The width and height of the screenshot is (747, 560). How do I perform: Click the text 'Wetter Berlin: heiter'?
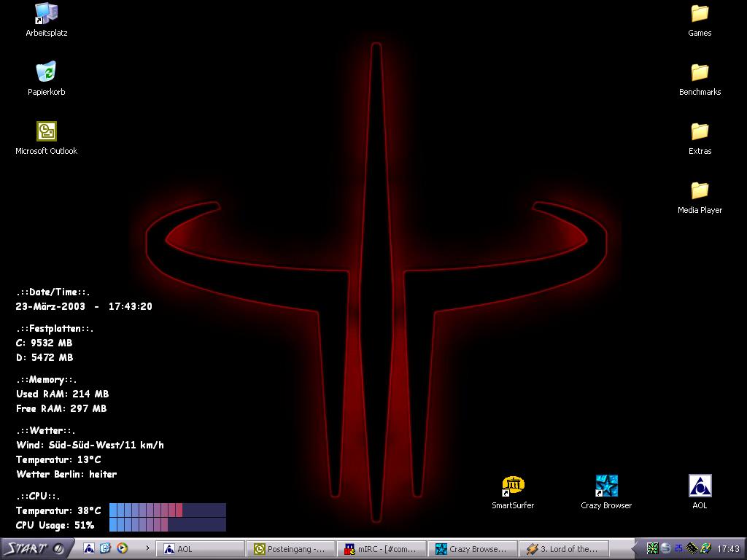coord(66,474)
